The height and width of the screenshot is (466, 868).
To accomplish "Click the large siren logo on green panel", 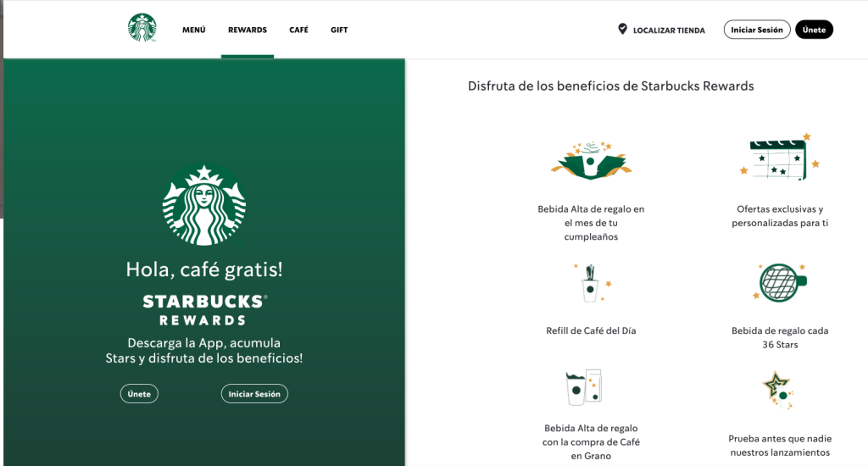I will coord(204,205).
